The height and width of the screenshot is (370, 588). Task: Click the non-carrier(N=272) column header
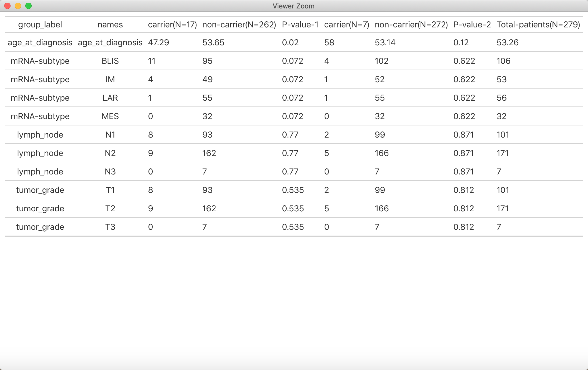411,25
